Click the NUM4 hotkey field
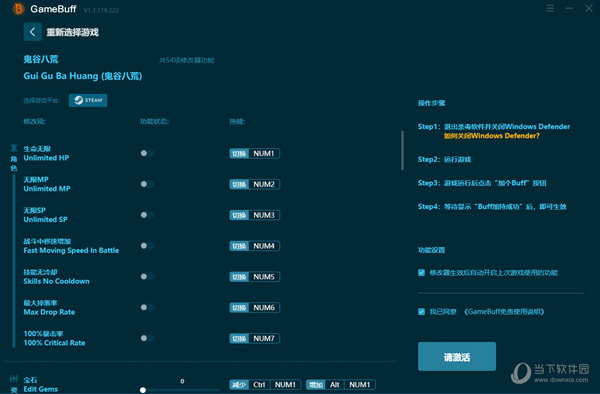The image size is (600, 394). click(x=254, y=246)
